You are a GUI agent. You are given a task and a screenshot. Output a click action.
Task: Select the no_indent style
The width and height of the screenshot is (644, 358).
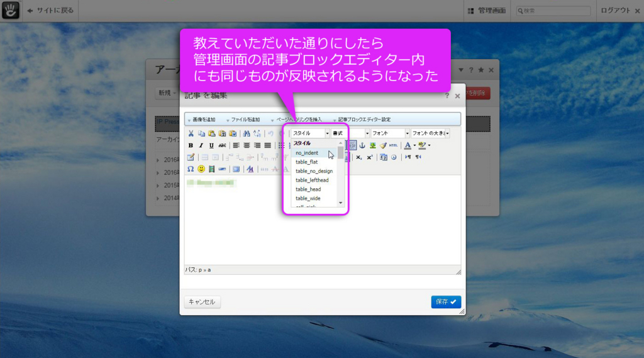point(314,153)
